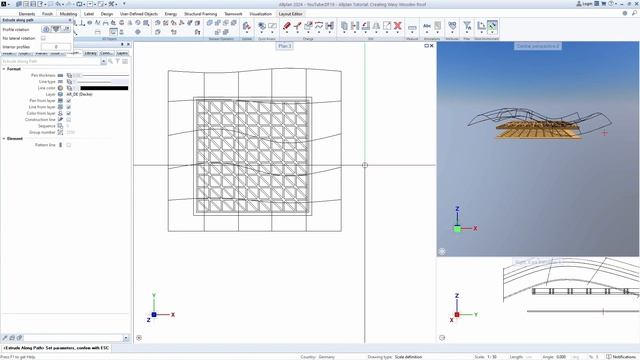Screen dimensions: 640x360
Task: Open the Pen thickness selector
Action: click(101, 76)
